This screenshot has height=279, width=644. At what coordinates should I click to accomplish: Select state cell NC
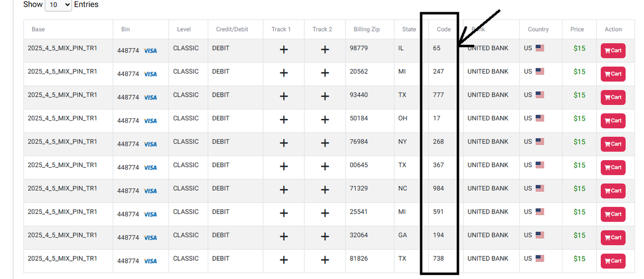point(403,188)
